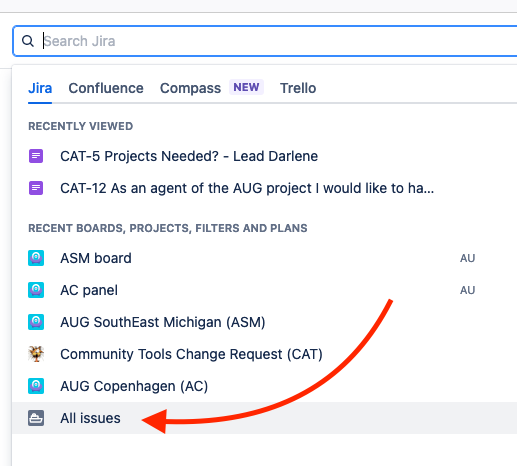Select All issues

click(x=264, y=418)
